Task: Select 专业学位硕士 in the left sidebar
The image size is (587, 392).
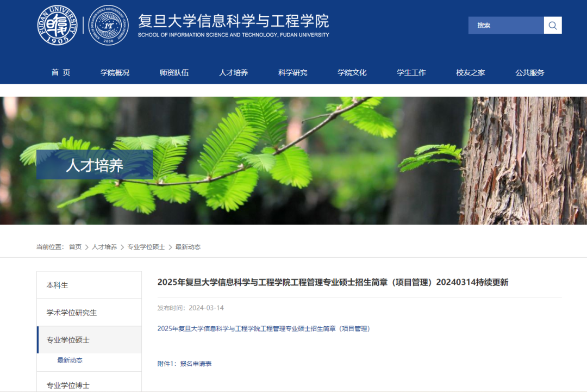Action: click(89, 340)
